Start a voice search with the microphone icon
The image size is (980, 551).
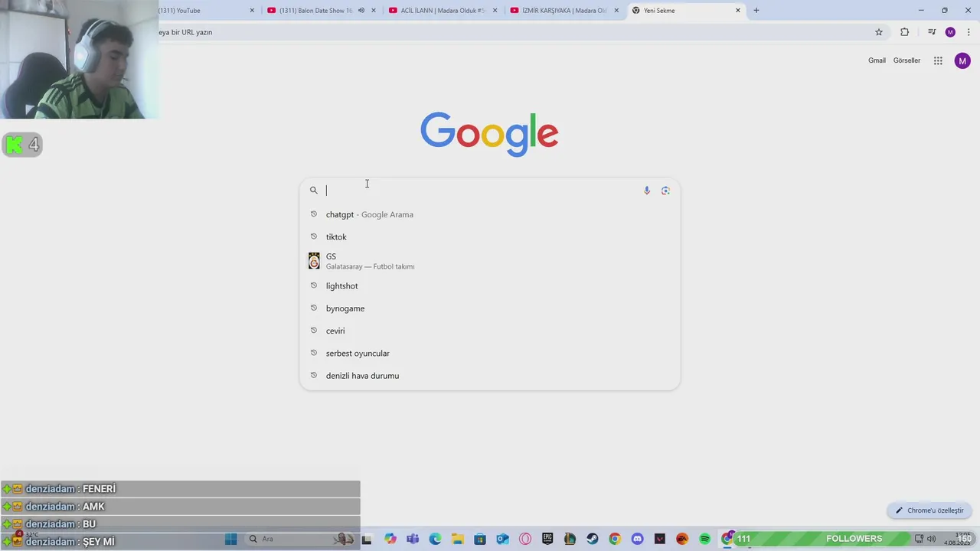647,191
